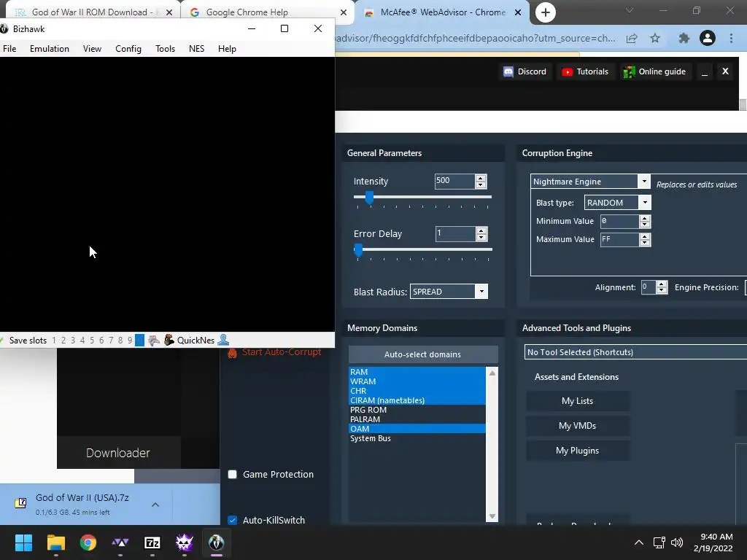Click the grey bird icon in Bizhawk status bar
The image size is (747, 560).
click(x=153, y=340)
